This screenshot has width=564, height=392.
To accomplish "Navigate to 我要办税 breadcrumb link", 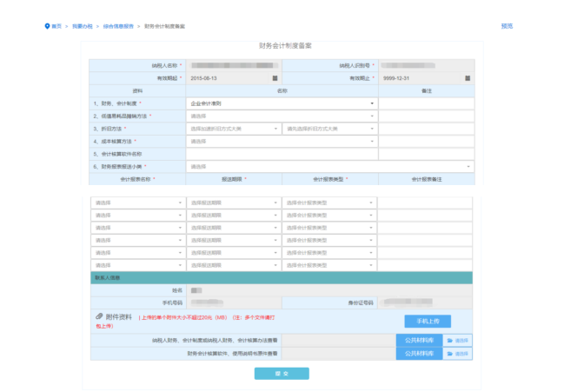I will (x=82, y=26).
